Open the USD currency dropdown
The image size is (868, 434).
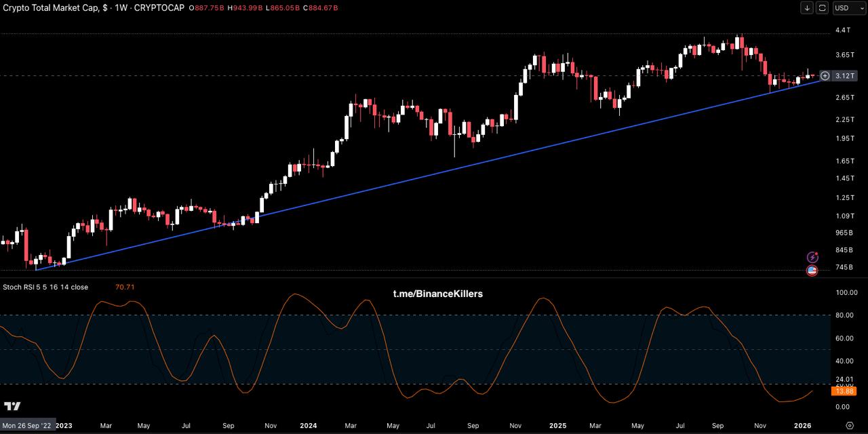click(x=846, y=8)
